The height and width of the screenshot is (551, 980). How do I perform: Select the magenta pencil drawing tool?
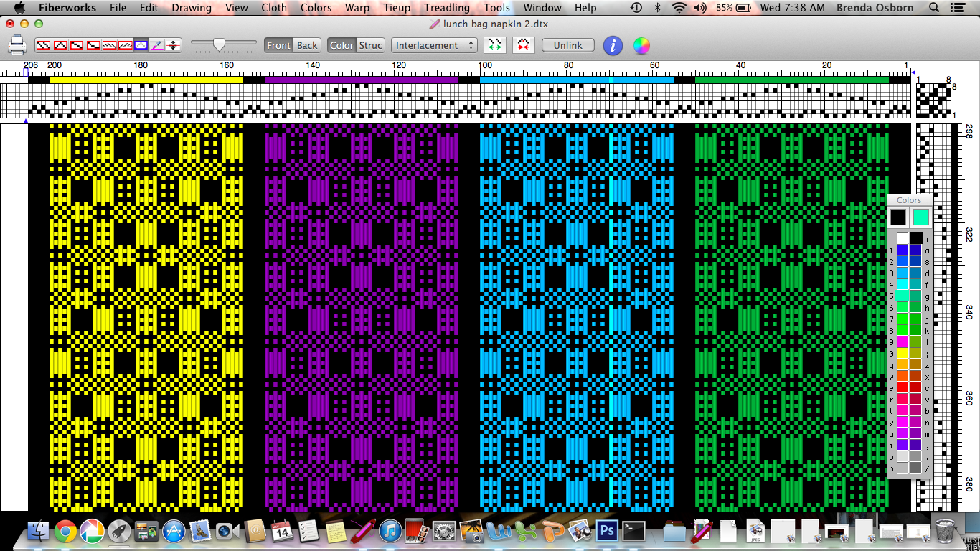coord(157,45)
